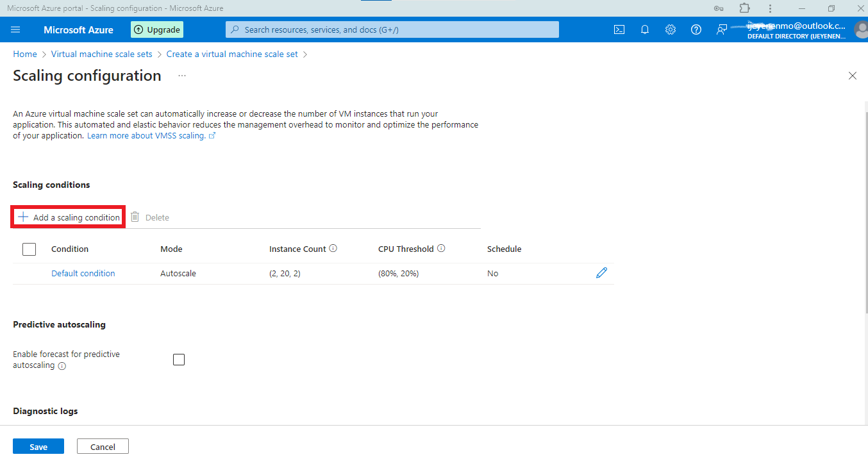The height and width of the screenshot is (466, 868).
Task: Open the browser three-dot menu
Action: point(770,8)
